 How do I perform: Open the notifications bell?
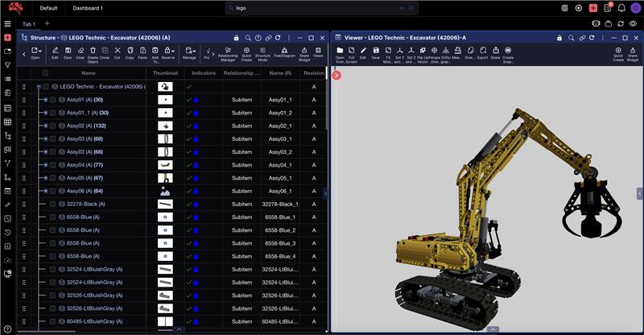pyautogui.click(x=621, y=8)
